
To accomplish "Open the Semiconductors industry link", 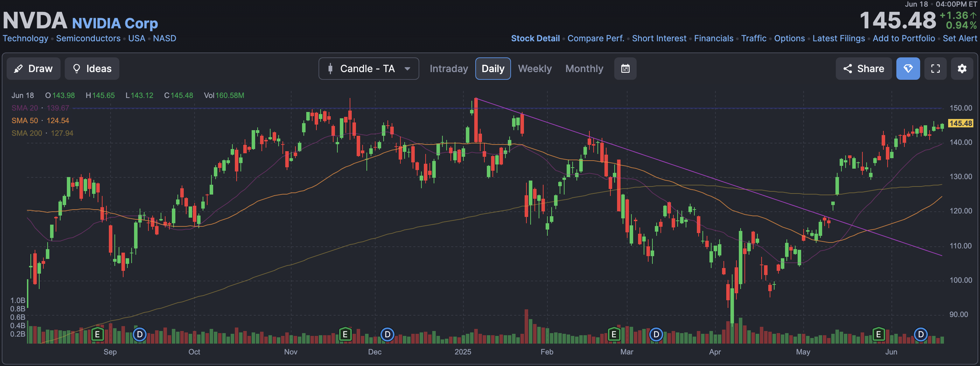I will tap(88, 38).
